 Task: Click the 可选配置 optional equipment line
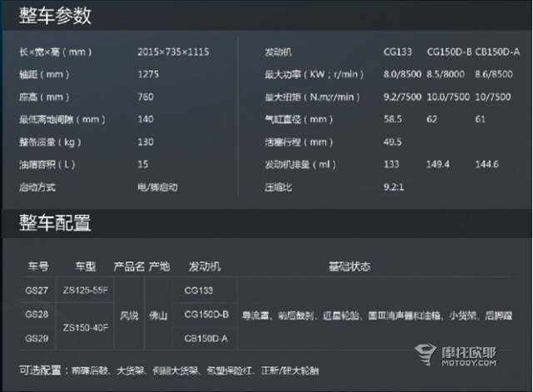click(169, 370)
